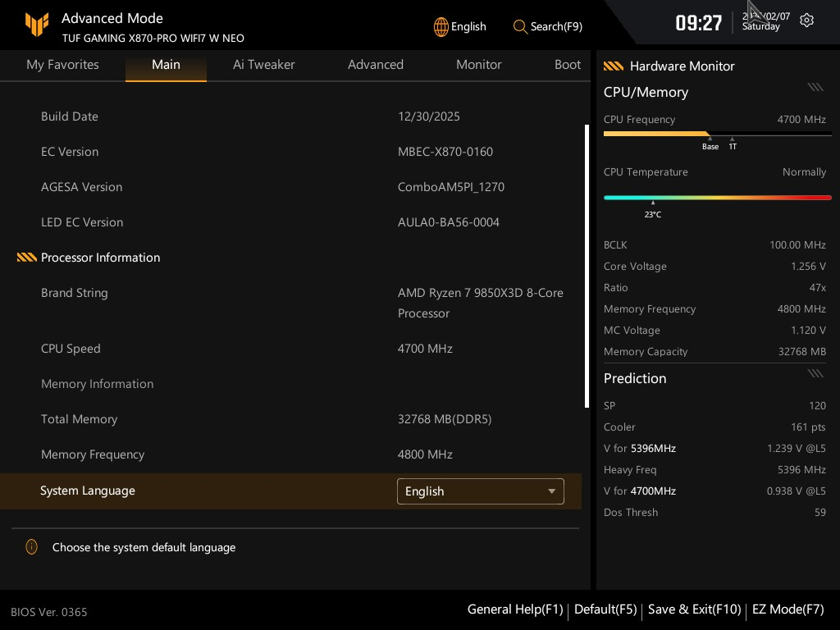840x630 pixels.
Task: Switch to EZ Mode(F7)
Action: 787,609
